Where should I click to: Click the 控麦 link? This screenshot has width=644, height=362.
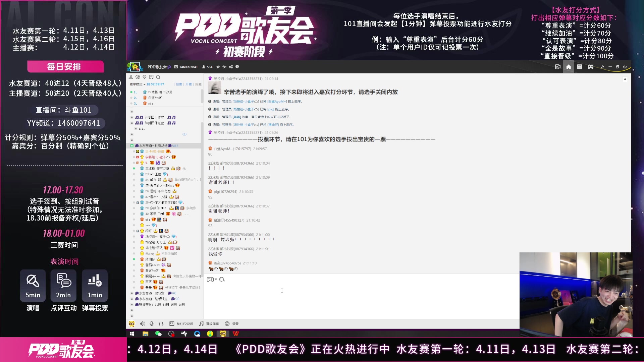179,84
